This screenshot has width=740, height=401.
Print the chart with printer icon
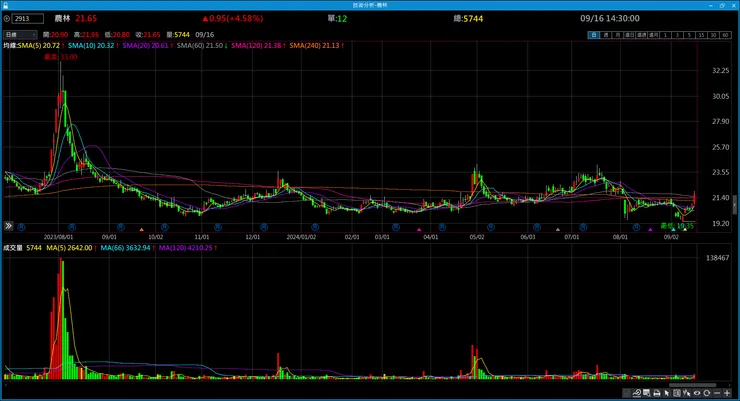[656, 393]
